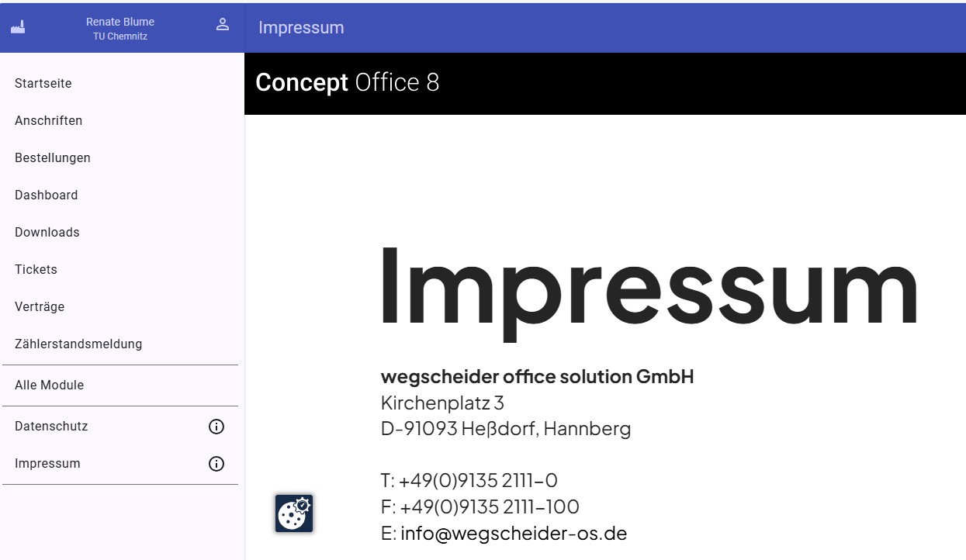Click the factory logo icon in header
Screen dimensions: 966x560
click(x=18, y=27)
